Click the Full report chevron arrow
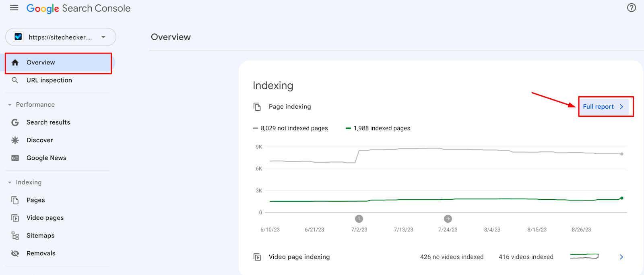 click(x=621, y=107)
